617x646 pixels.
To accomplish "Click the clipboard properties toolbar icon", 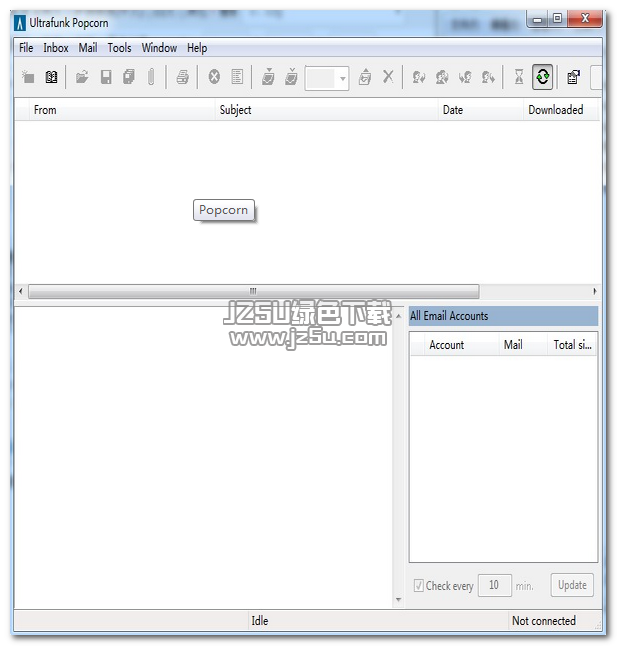I will [x=573, y=77].
